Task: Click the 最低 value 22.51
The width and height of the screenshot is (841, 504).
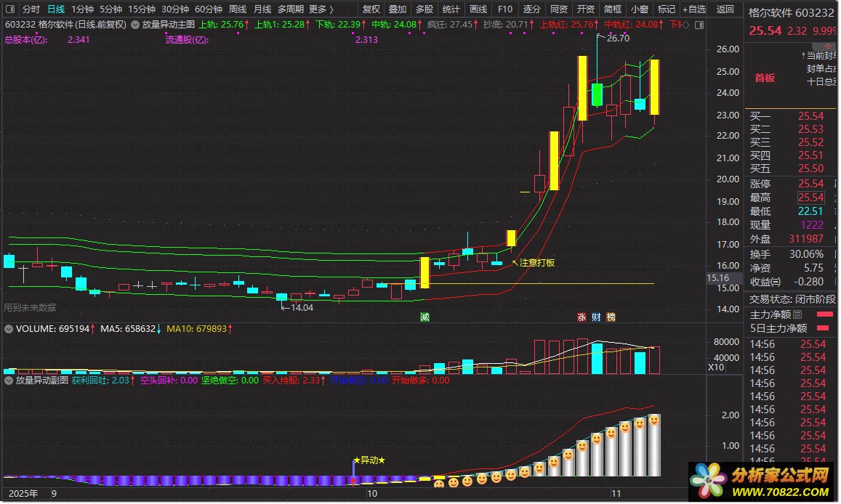Action: pos(810,211)
